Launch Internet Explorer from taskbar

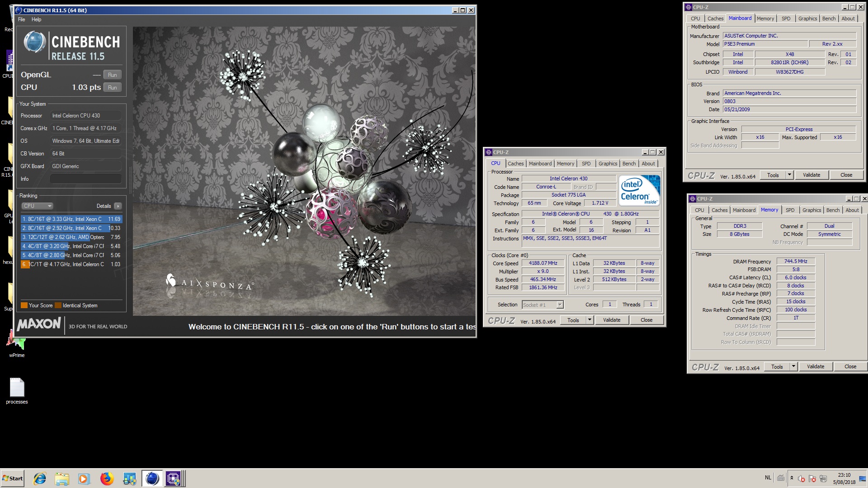(40, 479)
